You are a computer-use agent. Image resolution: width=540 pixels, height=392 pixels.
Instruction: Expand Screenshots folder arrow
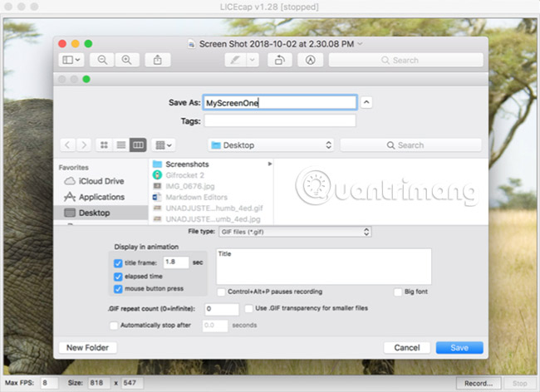point(270,164)
